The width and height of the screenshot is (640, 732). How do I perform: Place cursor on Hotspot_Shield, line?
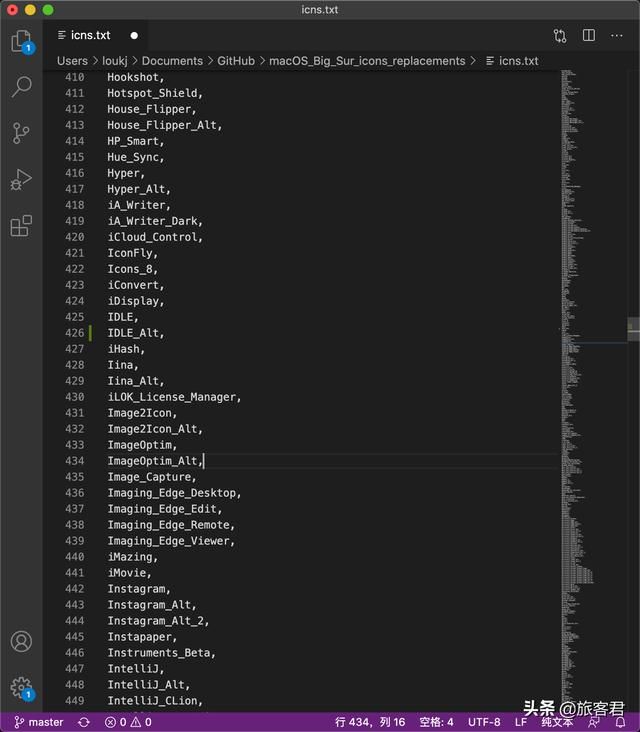pyautogui.click(x=155, y=93)
